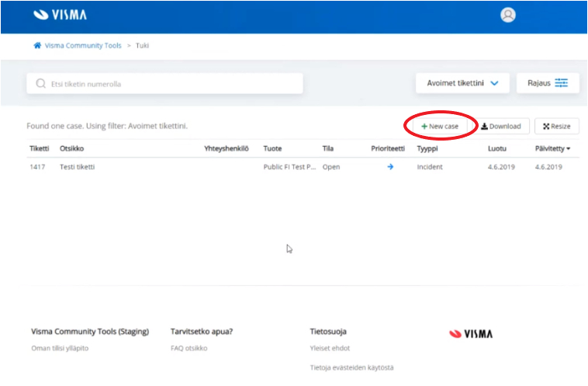Go to Visma Community Tools breadcrumb
Screen dimensions: 588x386
83,45
